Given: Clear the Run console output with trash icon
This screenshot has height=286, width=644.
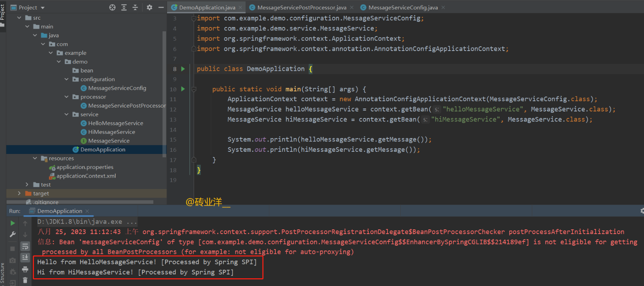Looking at the screenshot, I should pyautogui.click(x=25, y=280).
